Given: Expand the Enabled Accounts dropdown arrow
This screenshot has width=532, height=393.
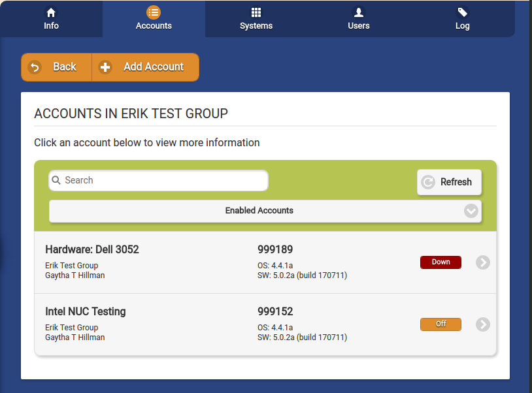Looking at the screenshot, I should click(x=471, y=211).
